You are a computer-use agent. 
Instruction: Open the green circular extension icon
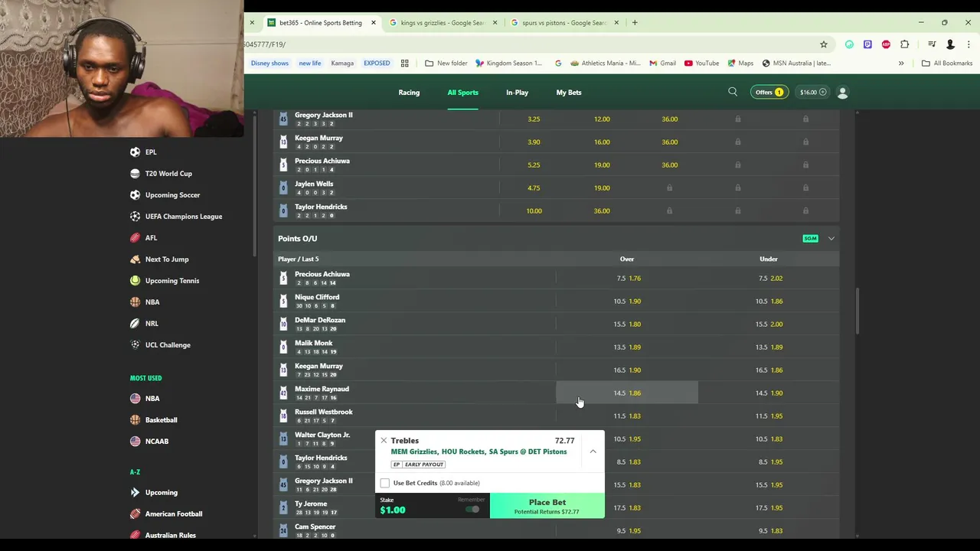(849, 44)
